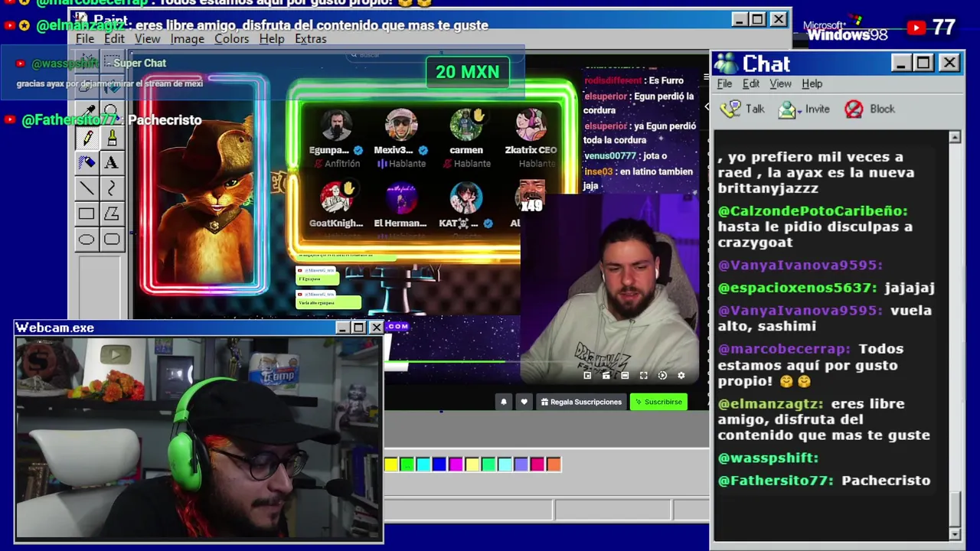
Task: Click the stream player settings gear
Action: click(x=681, y=375)
